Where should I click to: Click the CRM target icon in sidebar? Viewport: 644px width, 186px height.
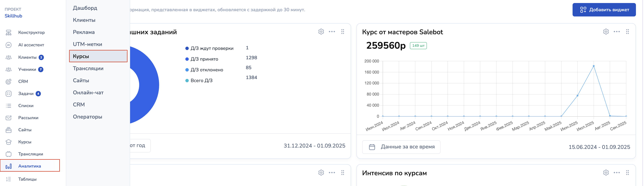pos(9,81)
